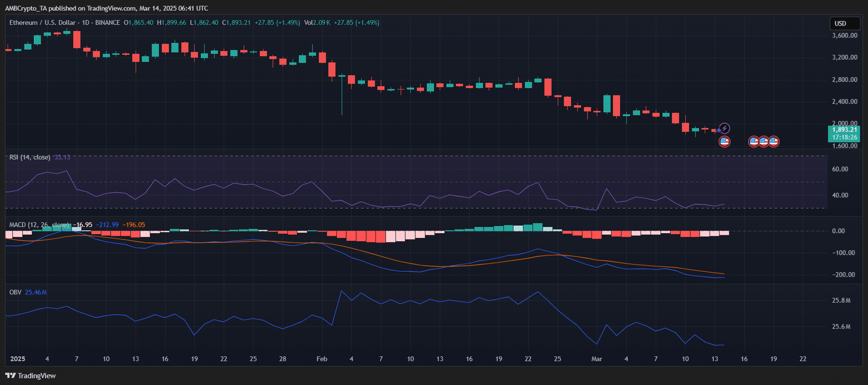Click the TradingView logo at bottom left
868x385 pixels.
click(x=31, y=376)
